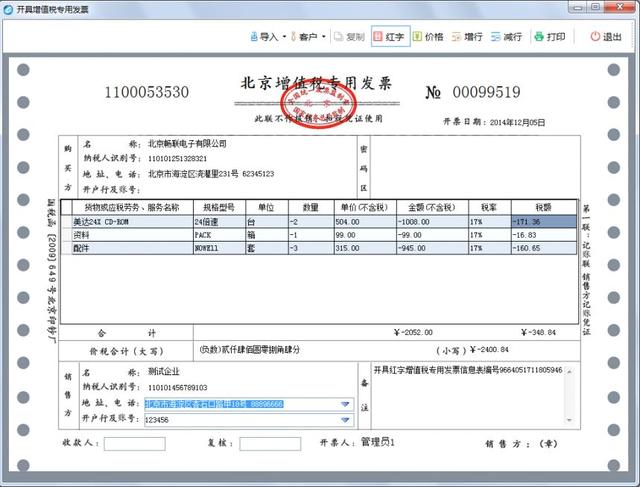Click the row selector of the 资料 row

(x=67, y=235)
